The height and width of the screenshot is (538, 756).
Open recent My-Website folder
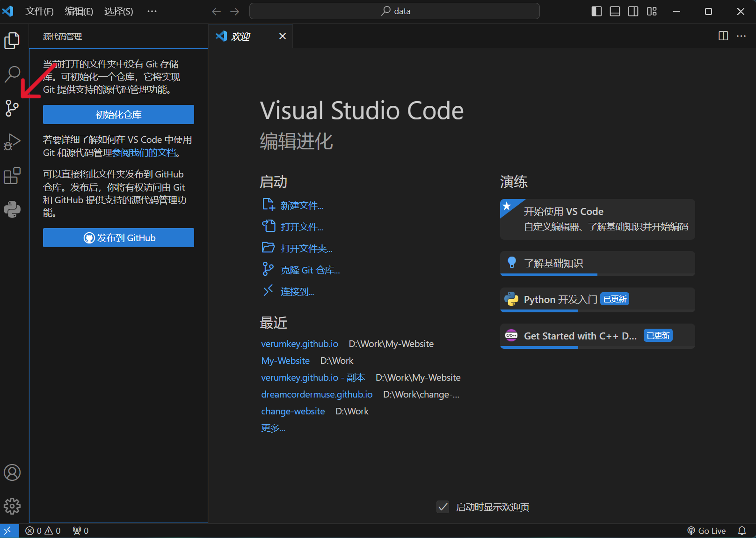[285, 361]
